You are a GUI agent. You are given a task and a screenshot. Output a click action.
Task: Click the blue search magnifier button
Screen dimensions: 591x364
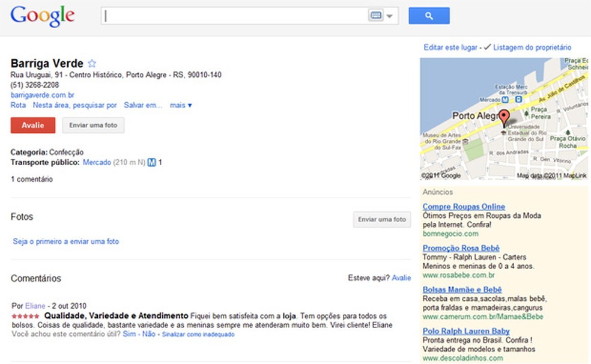point(429,16)
